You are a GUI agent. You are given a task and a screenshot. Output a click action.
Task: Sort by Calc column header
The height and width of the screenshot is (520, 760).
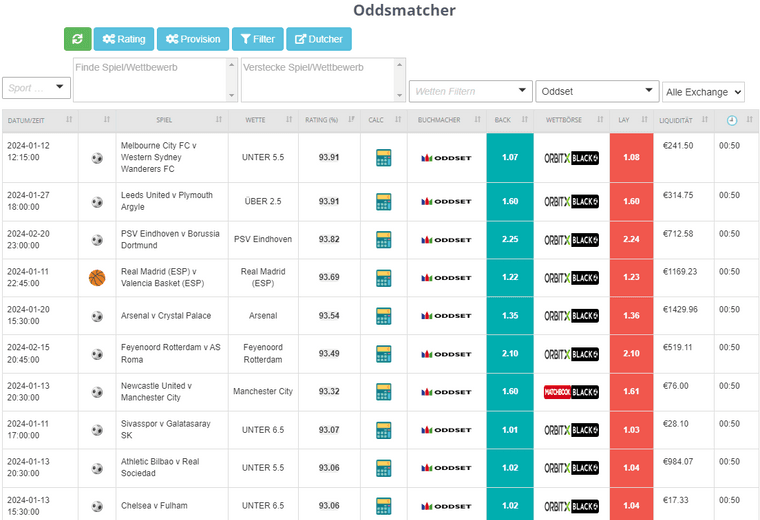(384, 120)
